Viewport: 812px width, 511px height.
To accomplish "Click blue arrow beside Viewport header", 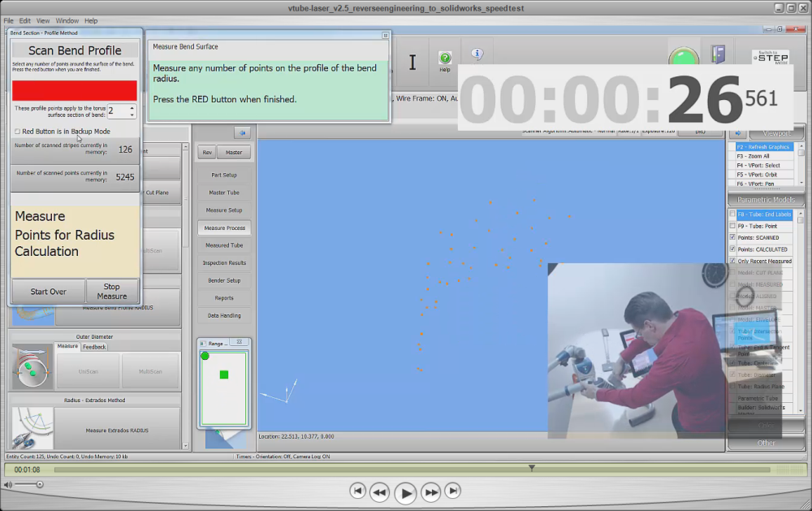I will tap(738, 133).
